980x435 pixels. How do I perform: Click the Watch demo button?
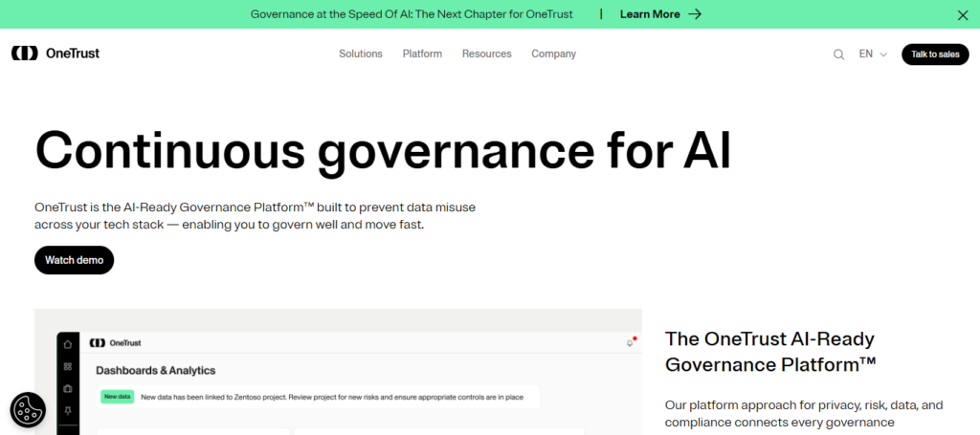[74, 260]
